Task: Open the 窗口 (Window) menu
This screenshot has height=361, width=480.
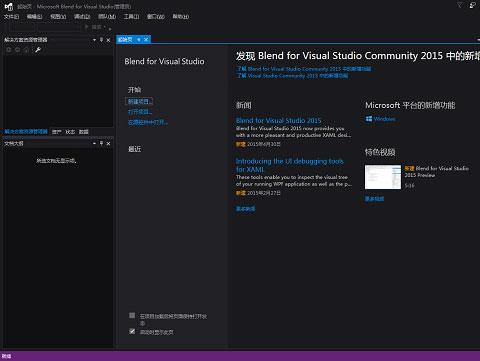Action: (156, 16)
